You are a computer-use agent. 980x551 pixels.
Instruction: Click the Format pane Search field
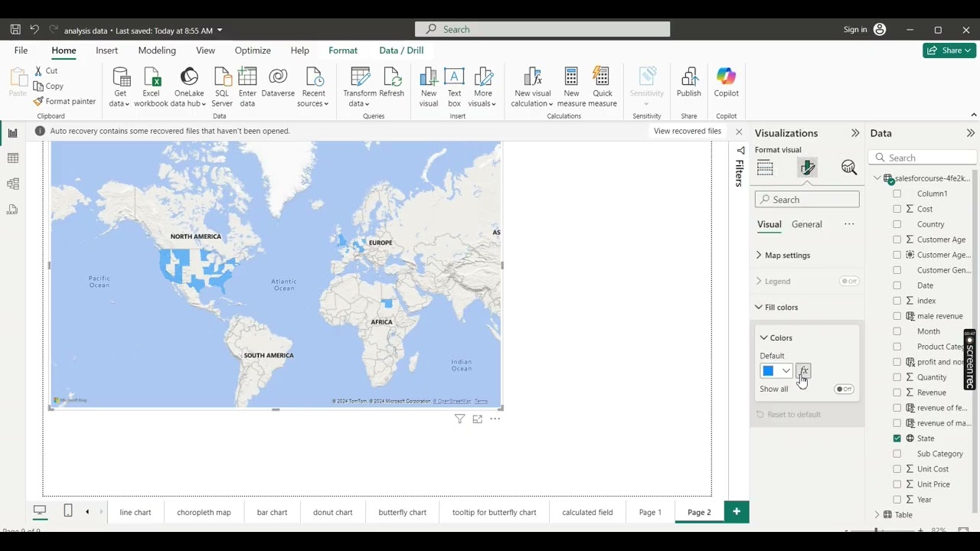click(x=807, y=200)
